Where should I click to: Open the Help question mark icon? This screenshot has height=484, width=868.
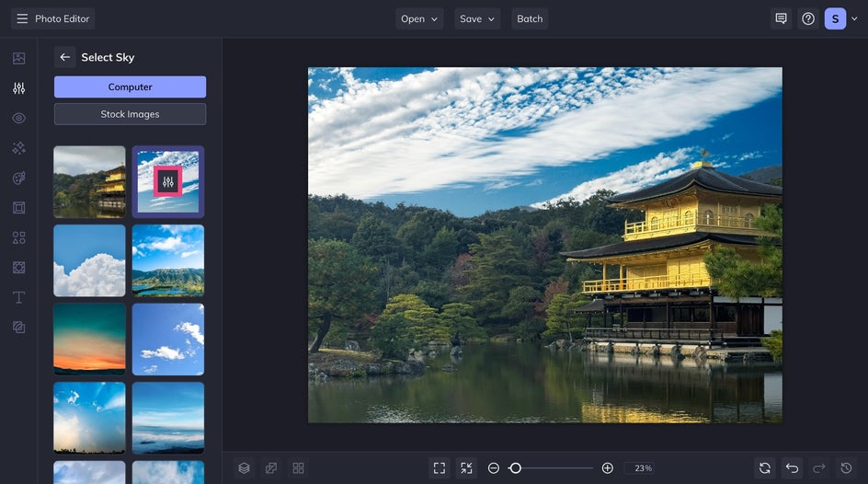[808, 18]
